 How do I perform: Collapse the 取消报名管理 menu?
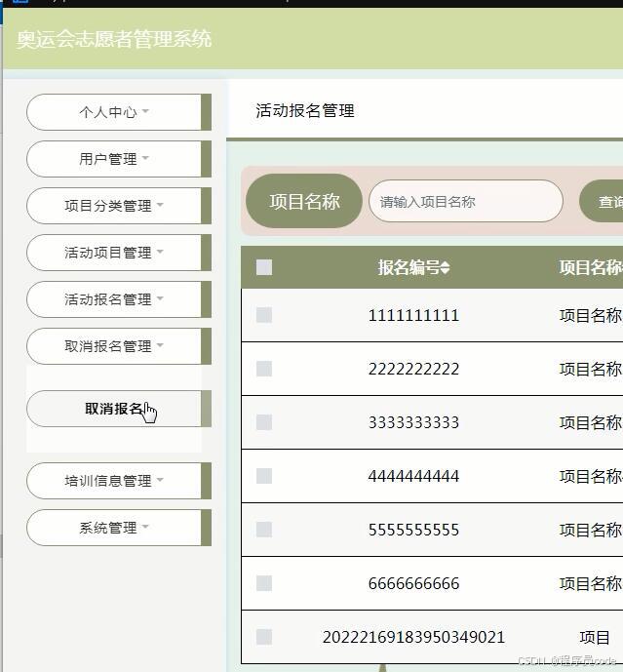119,346
